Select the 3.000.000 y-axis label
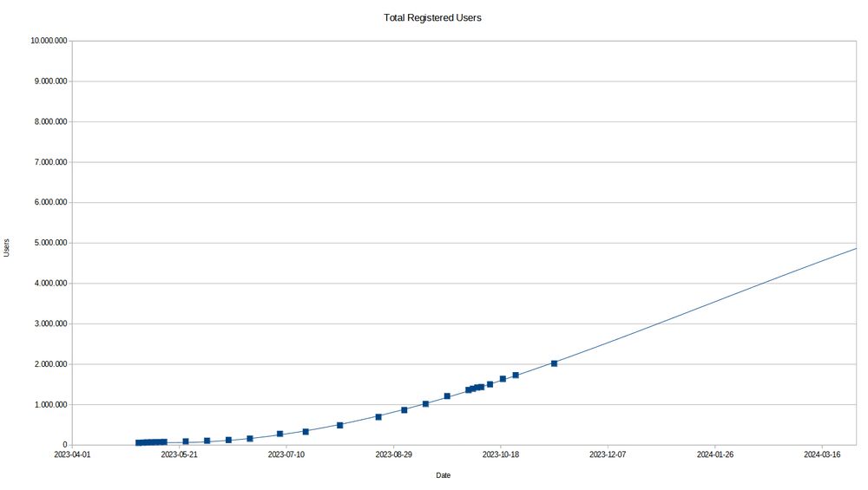Viewport: 868px width, 490px height. point(51,323)
